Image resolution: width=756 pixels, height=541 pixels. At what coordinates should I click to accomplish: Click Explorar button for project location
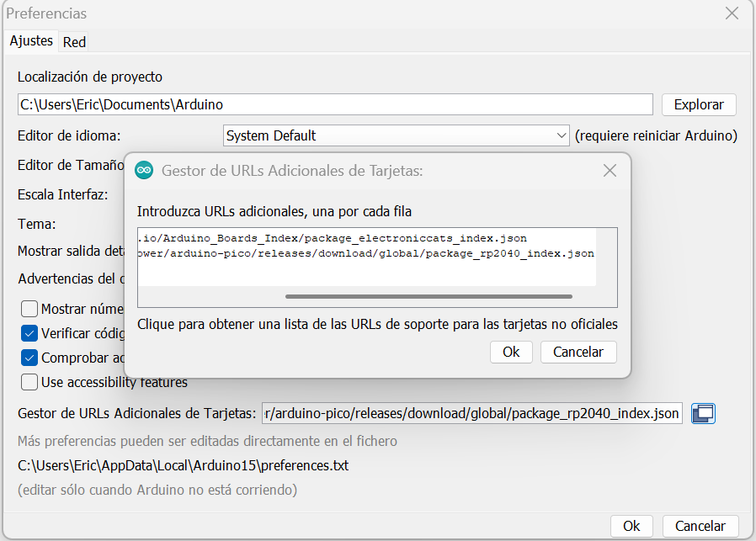(699, 104)
